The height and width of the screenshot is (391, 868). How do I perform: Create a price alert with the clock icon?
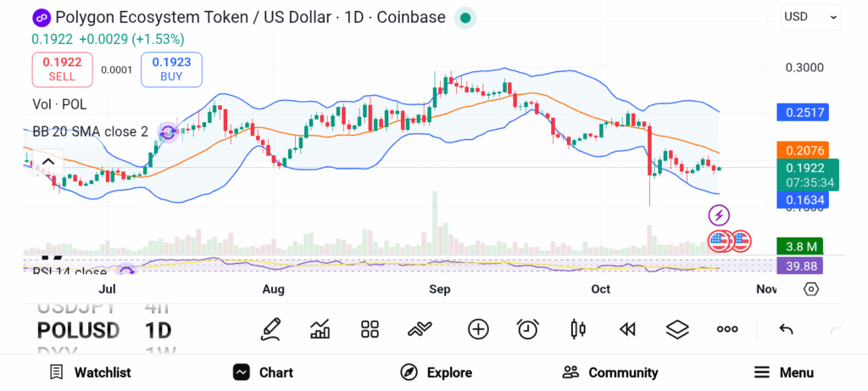pos(528,329)
